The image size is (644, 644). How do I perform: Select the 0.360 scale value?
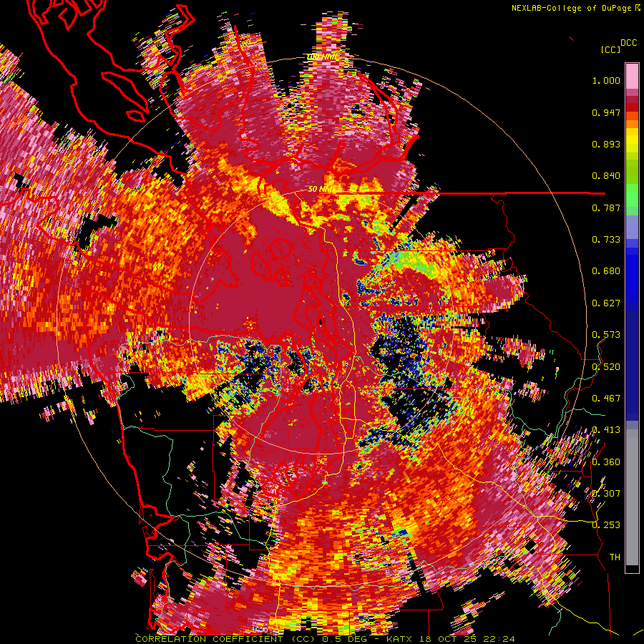[606, 462]
